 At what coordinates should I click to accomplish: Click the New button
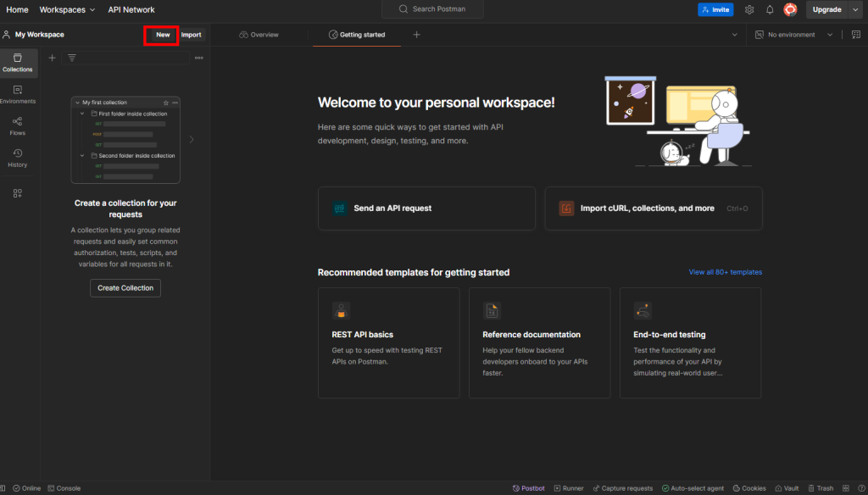tap(163, 35)
